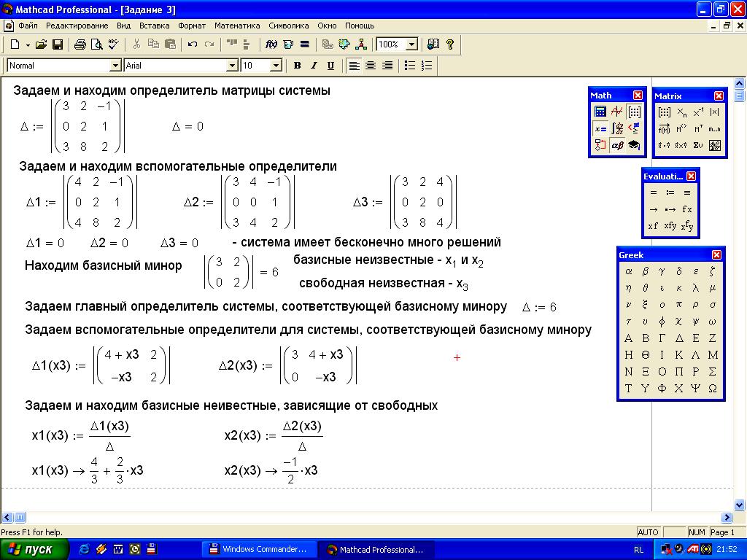The image size is (747, 560).
Task: Open the Файл menu
Action: coord(28,26)
